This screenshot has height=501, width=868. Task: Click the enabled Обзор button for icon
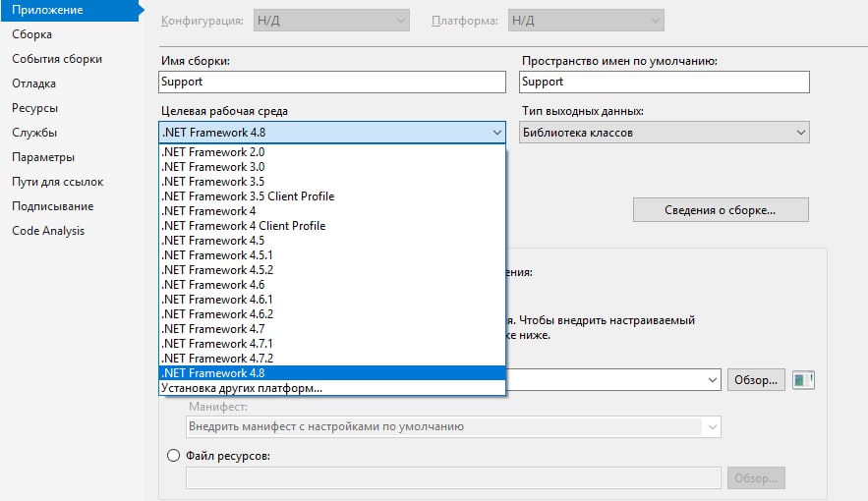click(756, 380)
